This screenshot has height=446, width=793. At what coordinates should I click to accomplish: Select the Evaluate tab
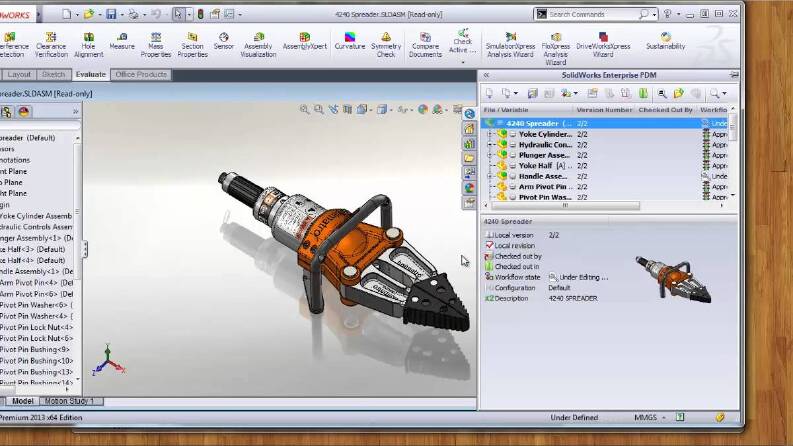91,74
